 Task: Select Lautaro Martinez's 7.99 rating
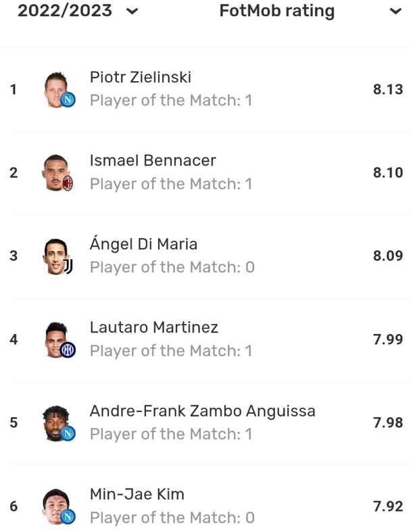387,339
